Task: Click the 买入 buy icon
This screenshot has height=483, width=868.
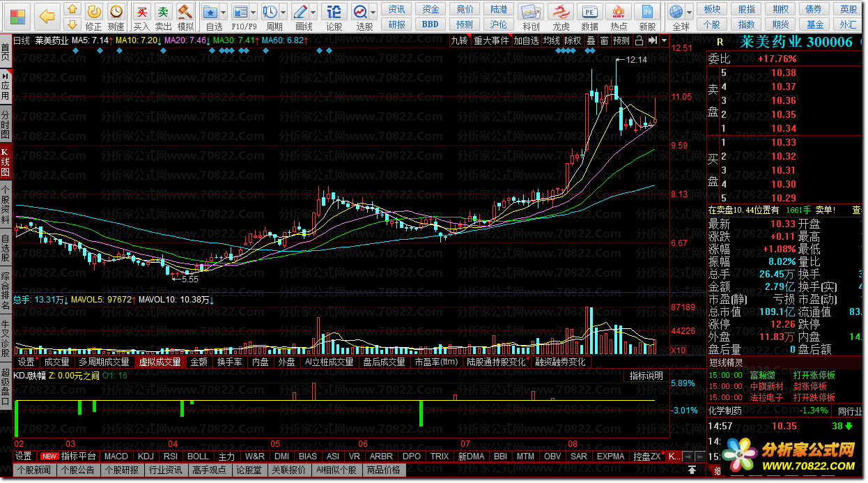Action: pyautogui.click(x=141, y=12)
